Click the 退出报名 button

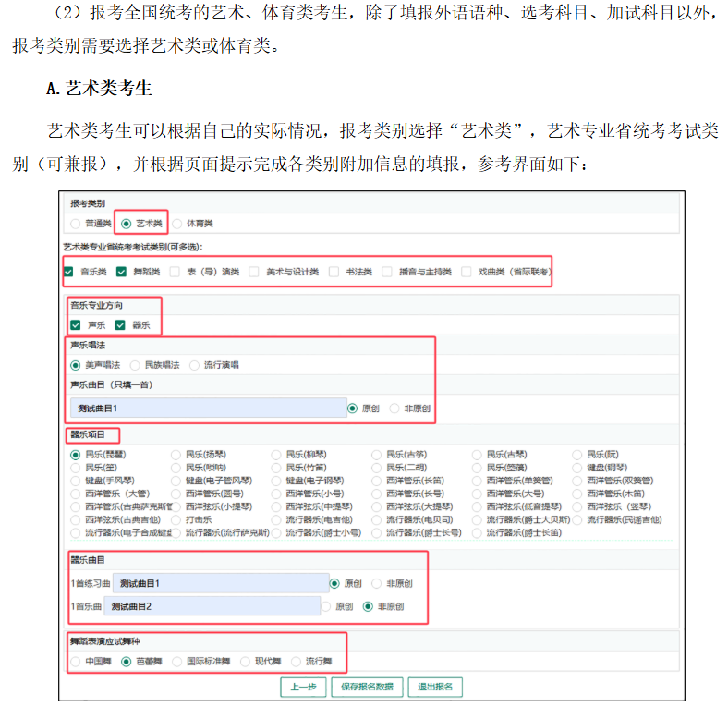tap(436, 687)
